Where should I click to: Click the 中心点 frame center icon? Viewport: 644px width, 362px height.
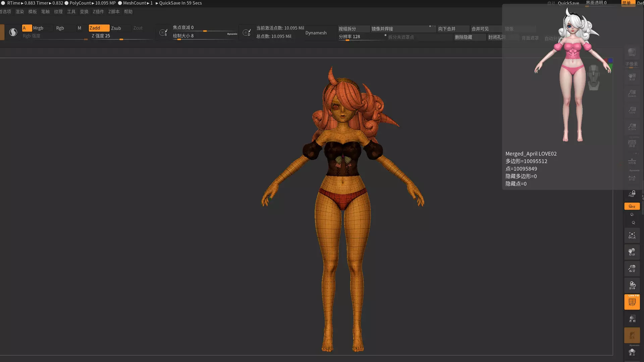(632, 236)
